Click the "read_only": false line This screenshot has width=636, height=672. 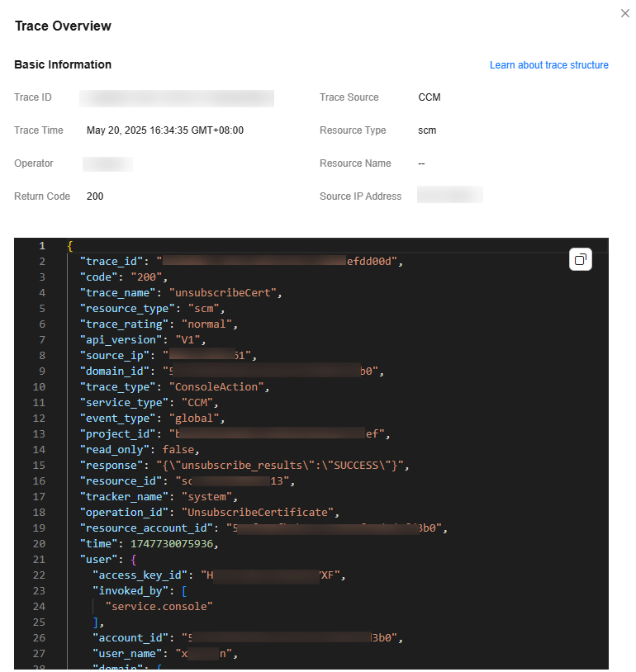point(140,449)
